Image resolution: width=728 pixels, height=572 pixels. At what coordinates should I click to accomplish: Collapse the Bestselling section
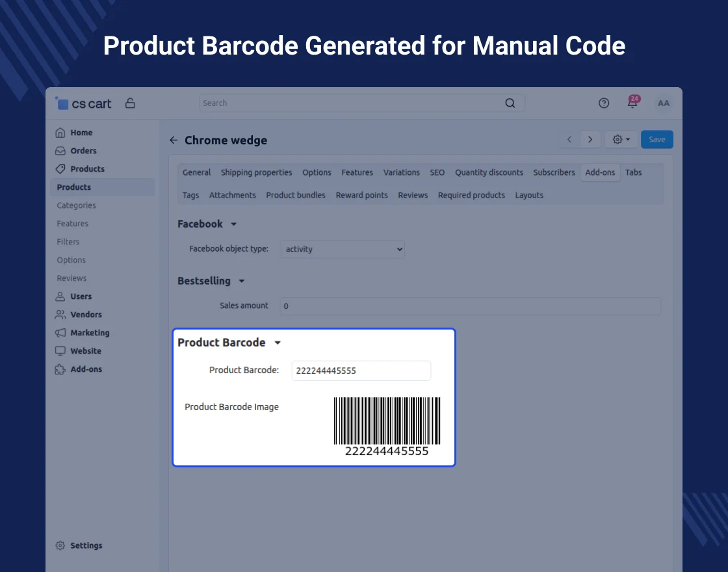point(242,281)
